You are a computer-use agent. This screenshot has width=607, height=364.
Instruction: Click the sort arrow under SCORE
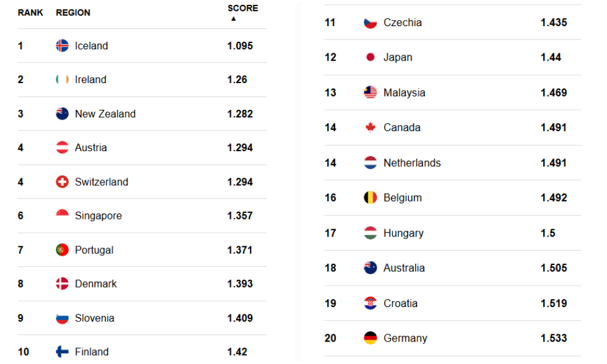pos(233,19)
